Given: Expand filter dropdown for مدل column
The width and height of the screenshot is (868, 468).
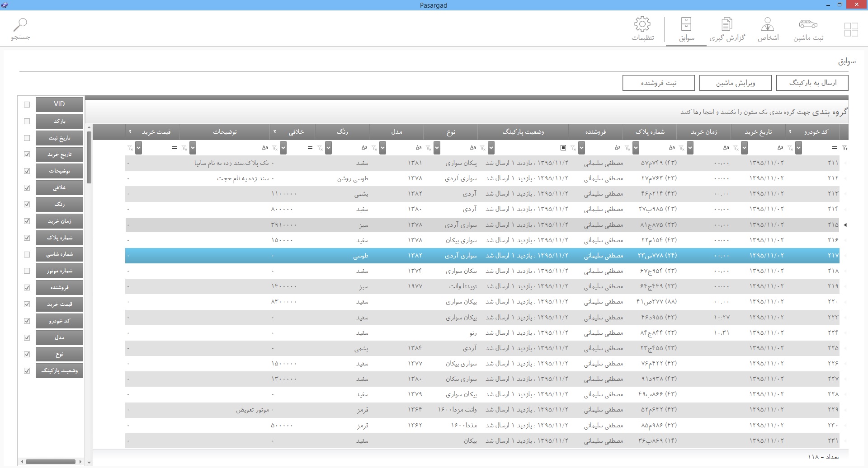Looking at the screenshot, I should [x=383, y=148].
